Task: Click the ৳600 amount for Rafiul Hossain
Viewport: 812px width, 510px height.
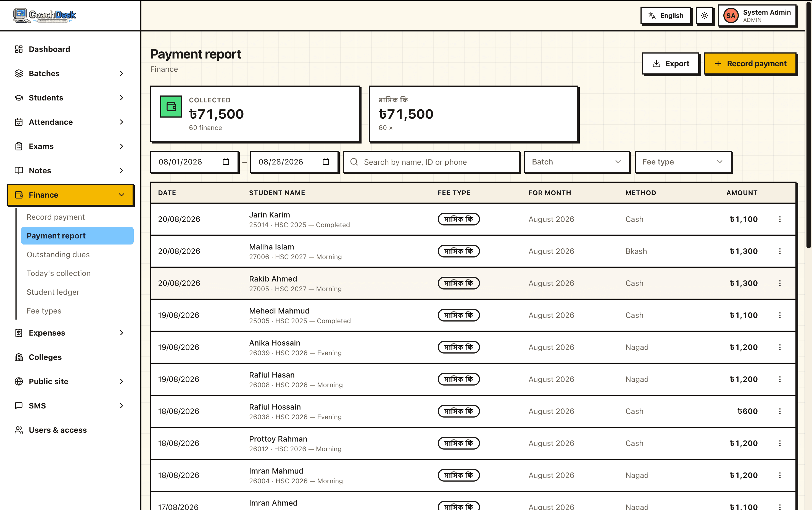Action: click(x=747, y=411)
